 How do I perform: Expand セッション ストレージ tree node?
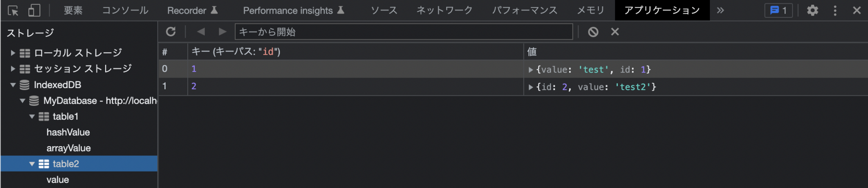13,69
